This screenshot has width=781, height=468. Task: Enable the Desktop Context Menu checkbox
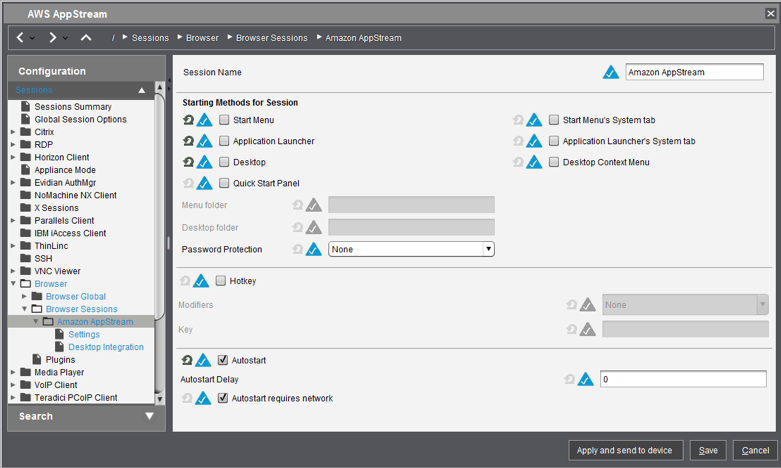(554, 162)
